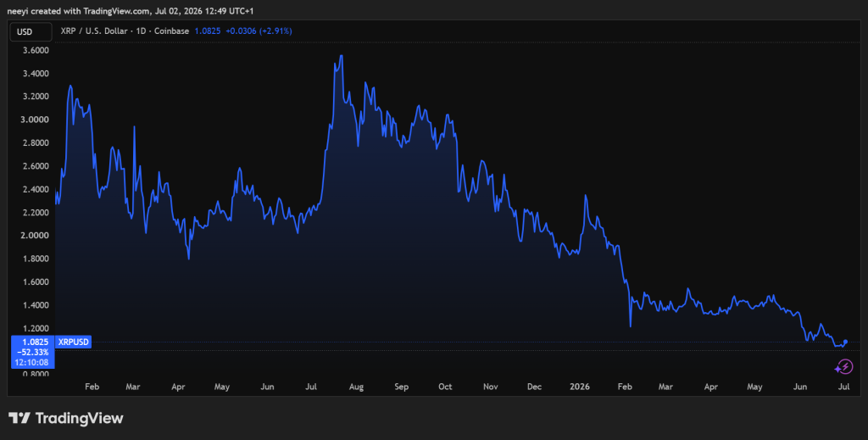The height and width of the screenshot is (440, 868).
Task: Click the 1.4000 price axis label
Action: tap(35, 305)
